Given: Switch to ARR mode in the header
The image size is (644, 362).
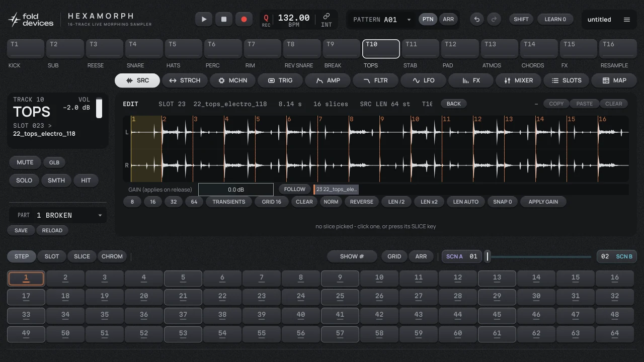Looking at the screenshot, I should [x=448, y=19].
